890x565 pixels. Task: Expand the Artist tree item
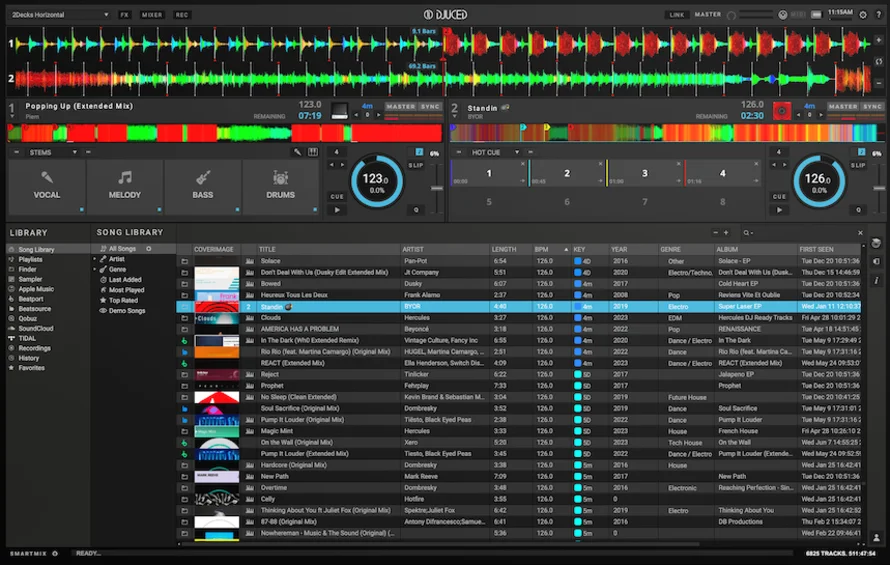tap(95, 259)
